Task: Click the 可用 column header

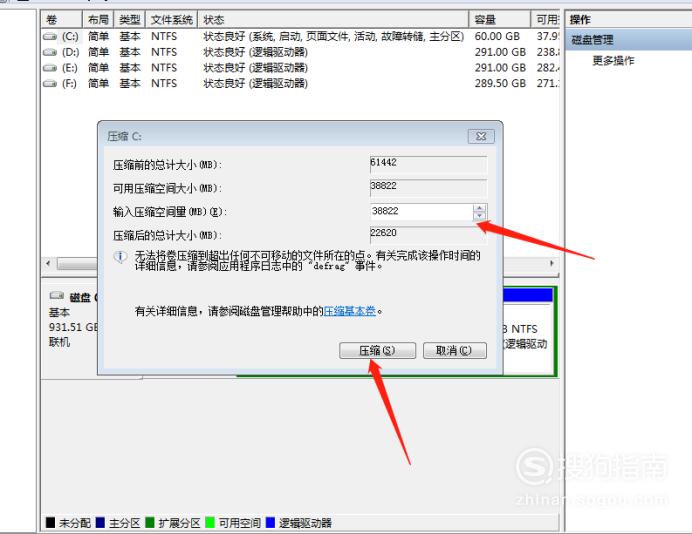Action: point(545,19)
